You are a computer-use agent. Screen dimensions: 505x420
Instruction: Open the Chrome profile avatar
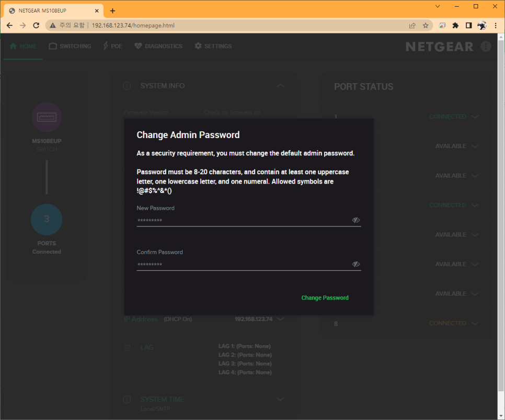(482, 26)
